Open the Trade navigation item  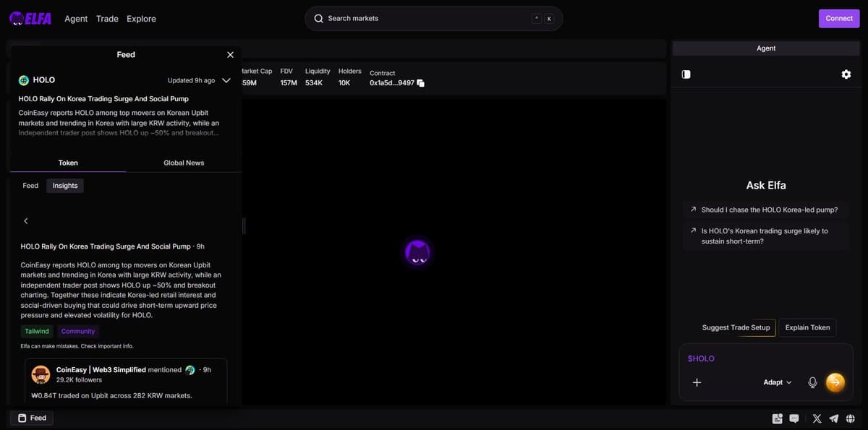(x=107, y=19)
